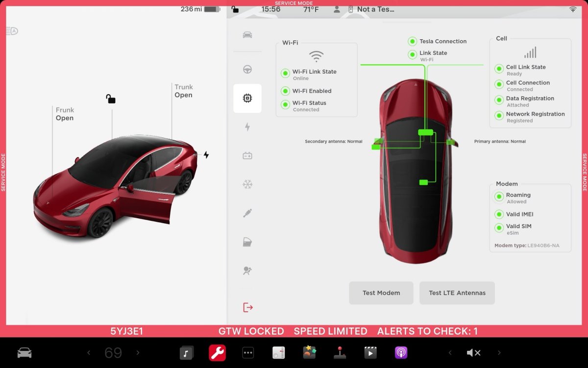Viewport: 588px width, 368px height.
Task: Toggle the Roaming Allowed indicator in Modem panel
Action: [x=498, y=196]
